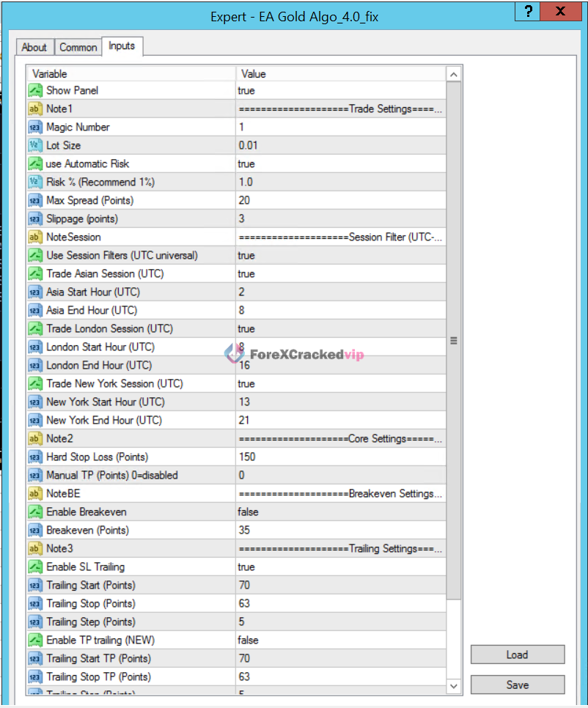This screenshot has height=708, width=588.
Task: Click the Enable SL Trailing boolean icon
Action: [x=35, y=567]
